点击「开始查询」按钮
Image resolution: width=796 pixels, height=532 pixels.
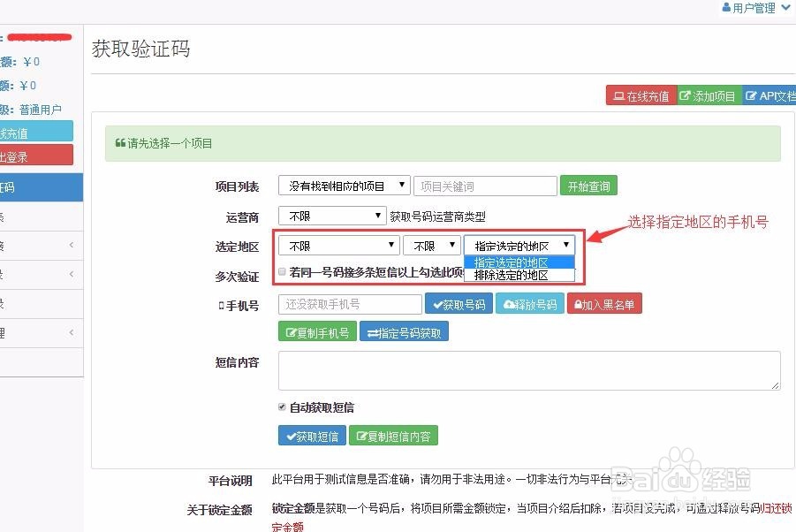588,186
